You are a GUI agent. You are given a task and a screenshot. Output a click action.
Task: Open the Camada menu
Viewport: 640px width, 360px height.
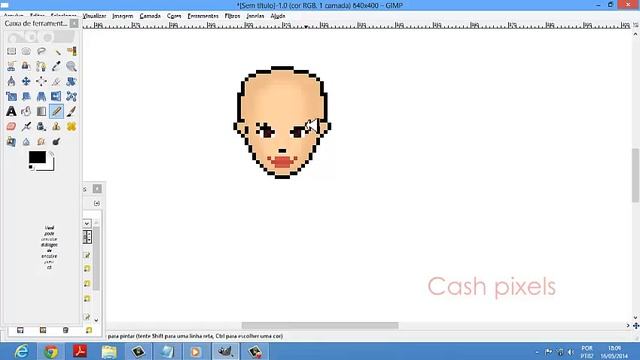point(150,16)
